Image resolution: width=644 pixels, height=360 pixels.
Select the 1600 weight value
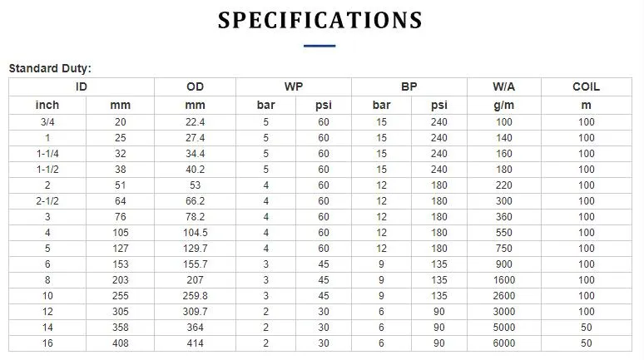[504, 280]
